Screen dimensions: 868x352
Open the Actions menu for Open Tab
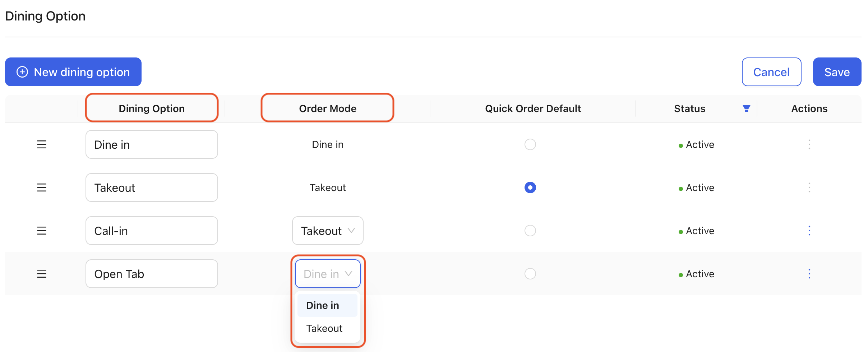[x=809, y=274]
